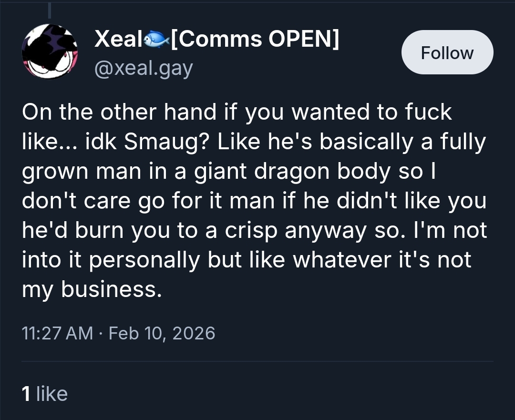Image resolution: width=515 pixels, height=420 pixels.
Task: Open the display name Xeal
Action: (x=118, y=40)
